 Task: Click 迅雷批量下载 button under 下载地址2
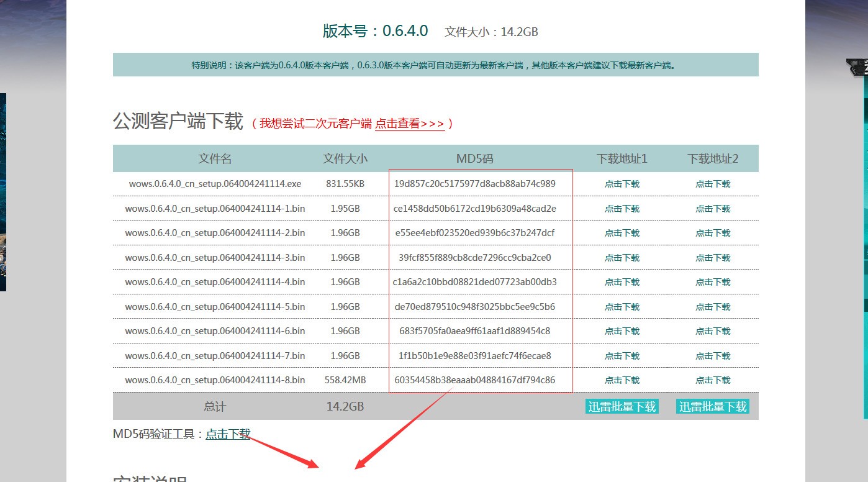[713, 407]
